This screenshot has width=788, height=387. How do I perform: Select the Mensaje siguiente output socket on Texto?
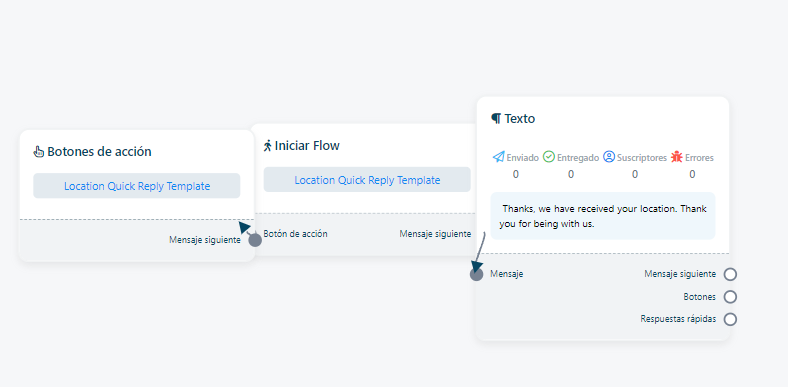[x=730, y=274]
